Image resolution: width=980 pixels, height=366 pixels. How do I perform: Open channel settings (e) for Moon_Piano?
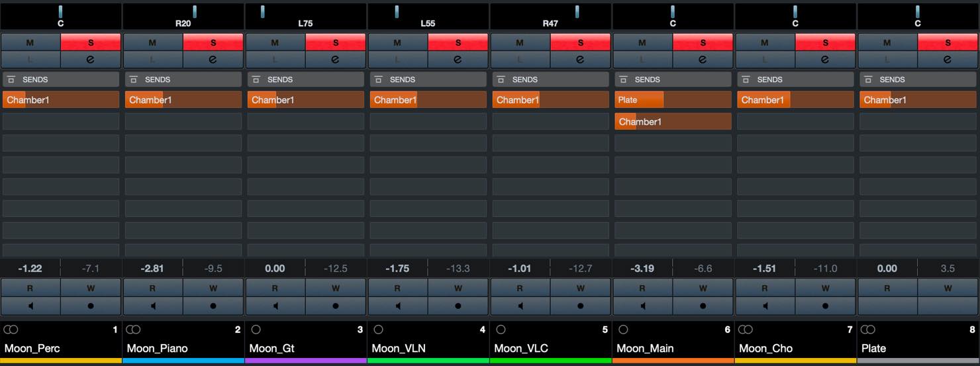click(213, 59)
